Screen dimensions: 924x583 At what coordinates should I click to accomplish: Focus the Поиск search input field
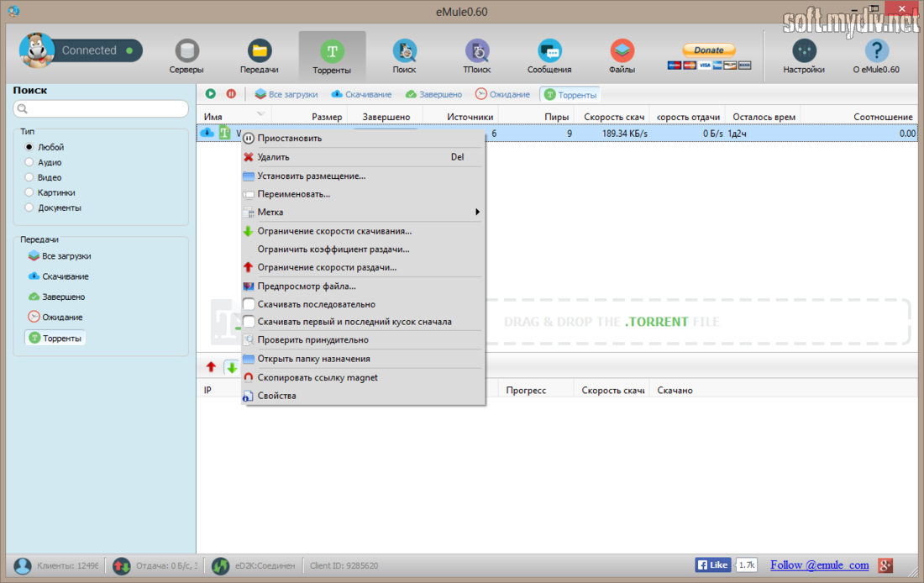coord(101,108)
